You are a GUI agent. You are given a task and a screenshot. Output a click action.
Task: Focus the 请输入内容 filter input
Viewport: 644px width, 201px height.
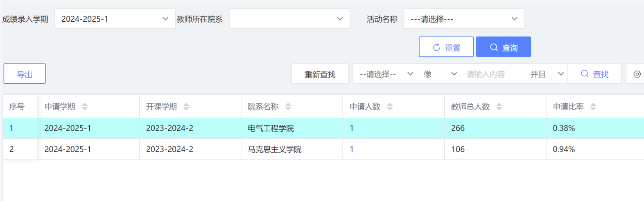(491, 74)
